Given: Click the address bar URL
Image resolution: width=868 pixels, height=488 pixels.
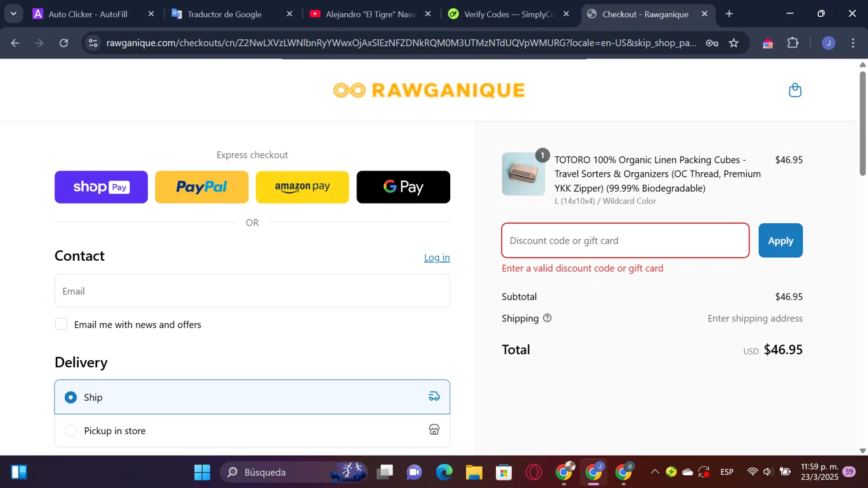Looking at the screenshot, I should point(401,43).
